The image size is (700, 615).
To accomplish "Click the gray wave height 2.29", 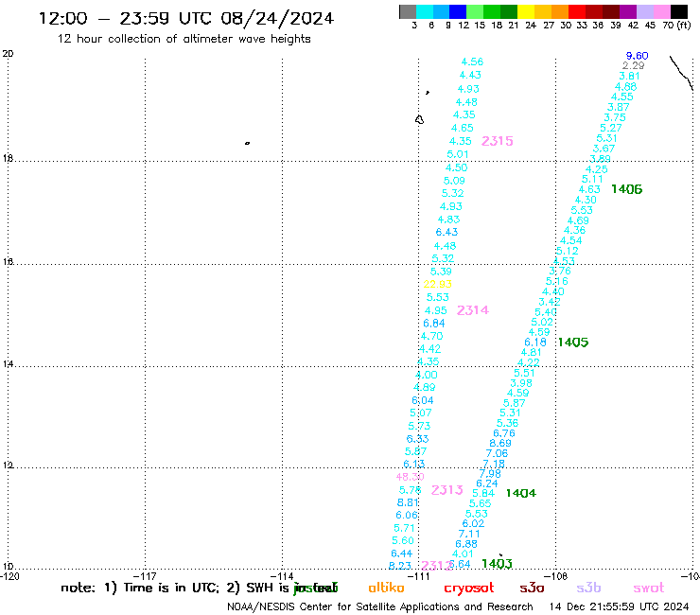I will (x=633, y=65).
